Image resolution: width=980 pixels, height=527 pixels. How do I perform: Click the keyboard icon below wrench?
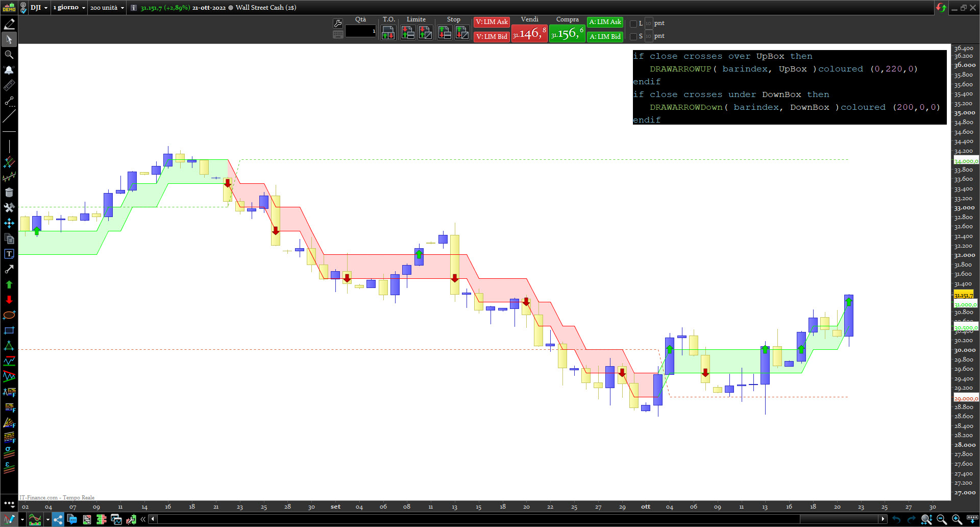(x=337, y=35)
